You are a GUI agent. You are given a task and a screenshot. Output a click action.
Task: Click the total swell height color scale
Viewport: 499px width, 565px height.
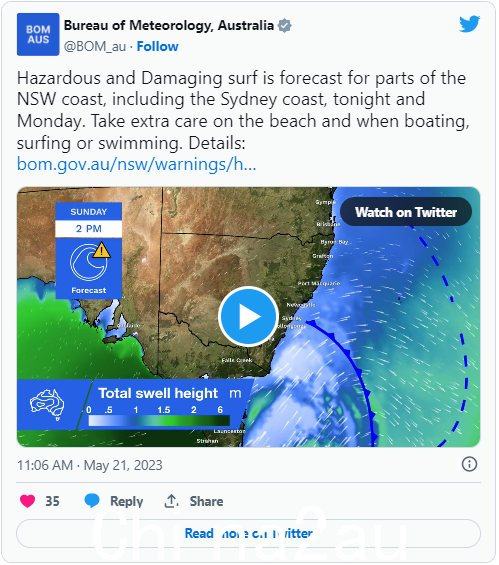(160, 422)
